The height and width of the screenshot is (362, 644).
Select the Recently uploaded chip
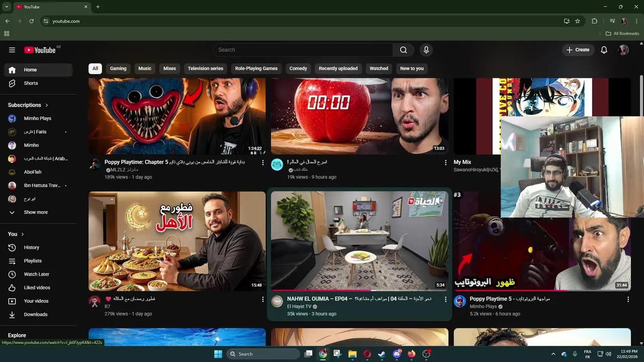(x=338, y=68)
